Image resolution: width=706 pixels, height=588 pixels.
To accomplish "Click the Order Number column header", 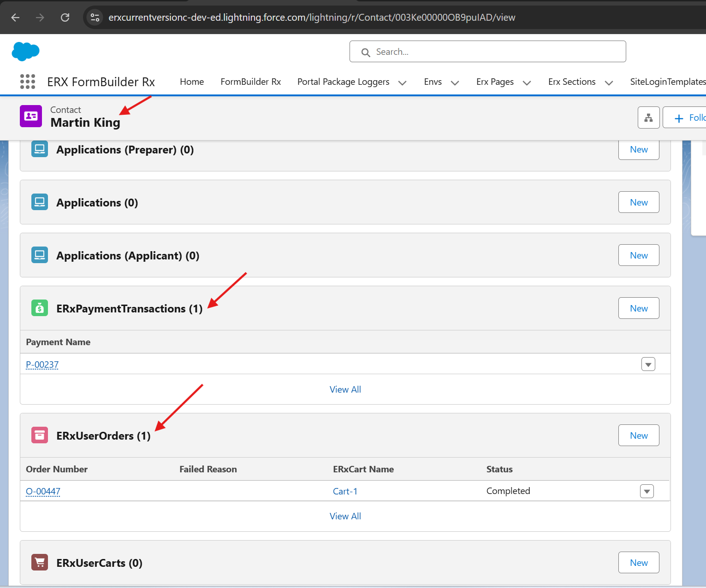I will click(57, 469).
